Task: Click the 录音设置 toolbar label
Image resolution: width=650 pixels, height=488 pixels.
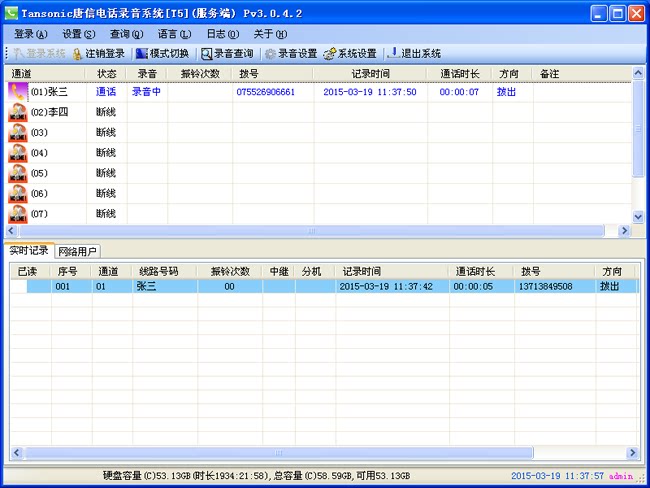Action: tap(298, 54)
